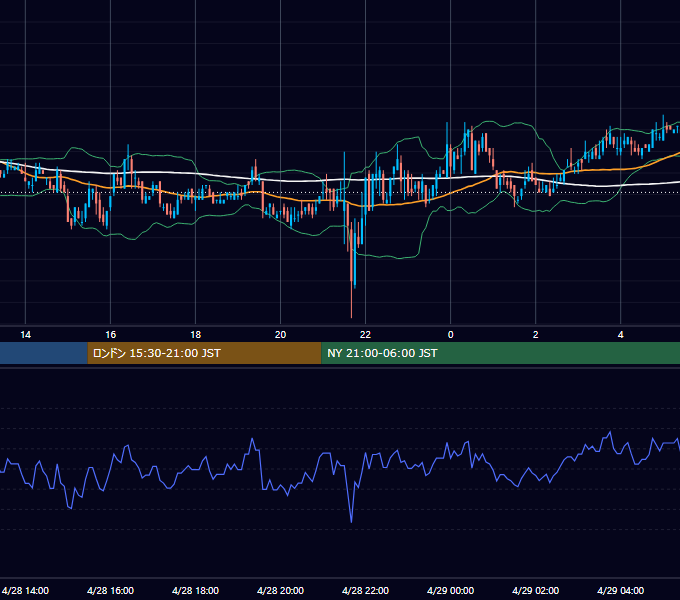Click the 4/29 00:00 date label
The width and height of the screenshot is (680, 600).
pos(450,590)
